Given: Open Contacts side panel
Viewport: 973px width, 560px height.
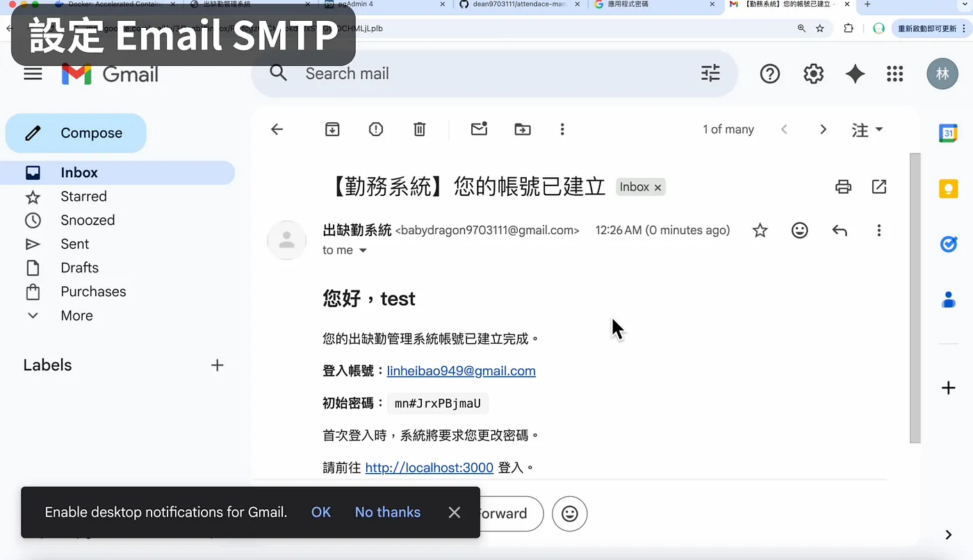Looking at the screenshot, I should point(949,299).
